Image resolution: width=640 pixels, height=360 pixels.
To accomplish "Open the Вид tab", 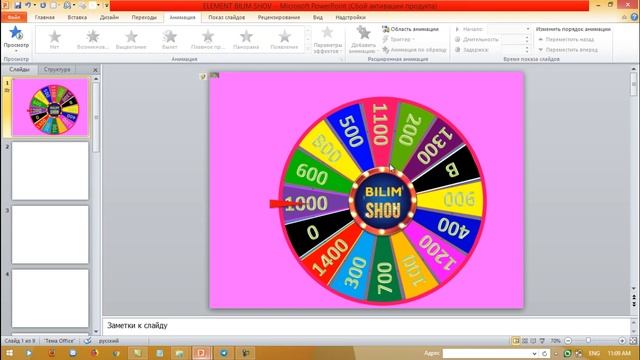I will click(318, 18).
